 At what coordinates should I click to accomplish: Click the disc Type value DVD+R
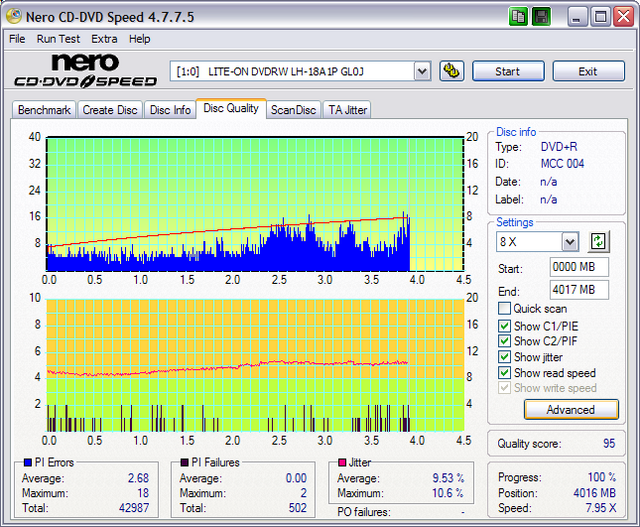point(559,147)
